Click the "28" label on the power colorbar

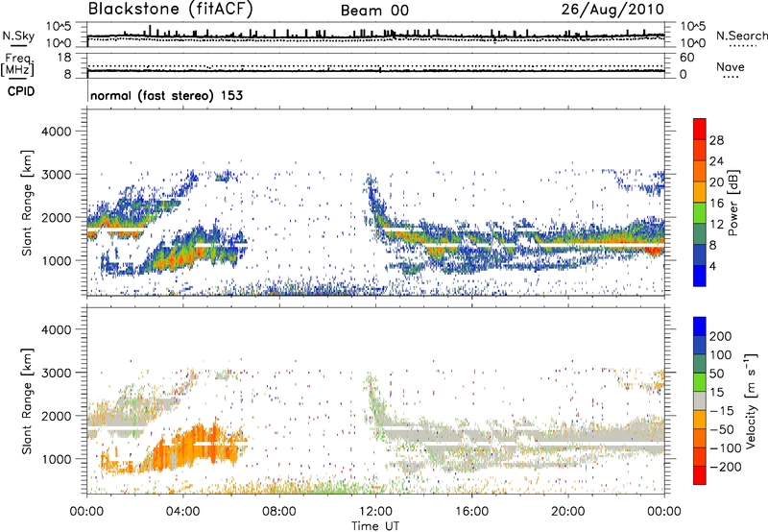716,140
